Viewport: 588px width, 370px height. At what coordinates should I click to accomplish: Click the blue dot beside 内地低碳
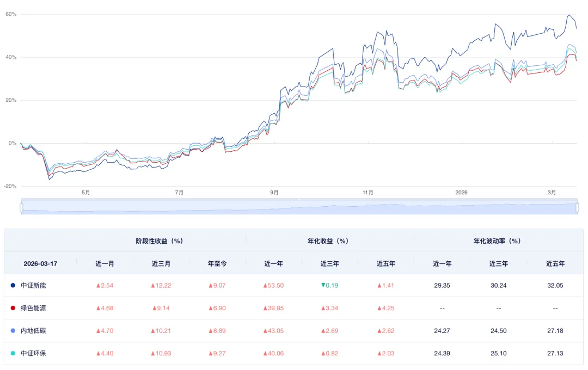click(13, 331)
